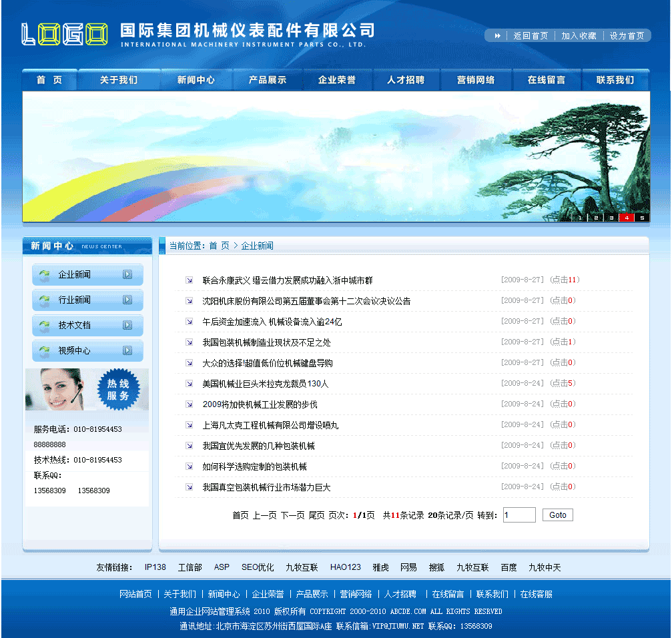Screen dimensions: 672x638
Task: Click 营销网络 in footer navigation
Action: (x=356, y=594)
